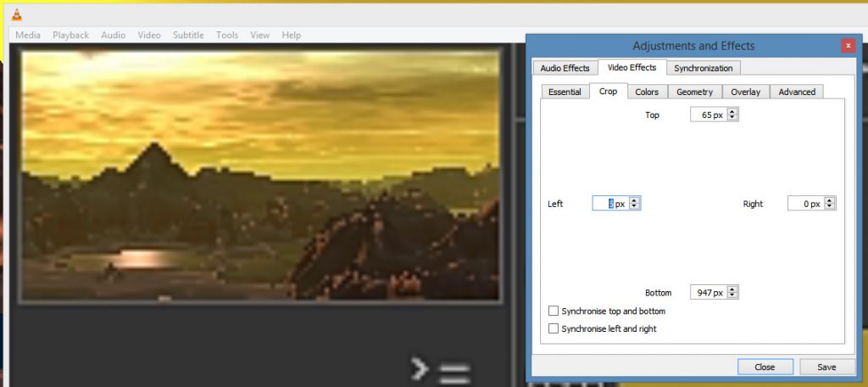Open the Colors sub-tab
This screenshot has height=387, width=868.
click(647, 92)
